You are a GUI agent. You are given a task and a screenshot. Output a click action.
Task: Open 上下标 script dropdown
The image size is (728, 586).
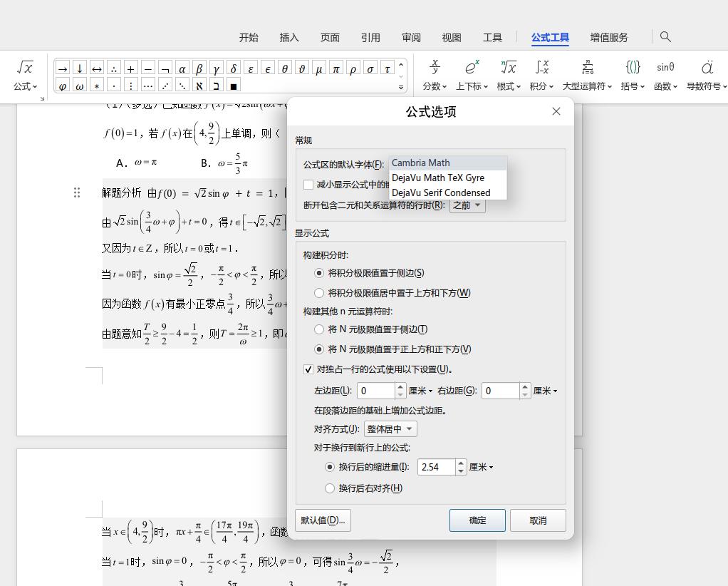tap(472, 76)
